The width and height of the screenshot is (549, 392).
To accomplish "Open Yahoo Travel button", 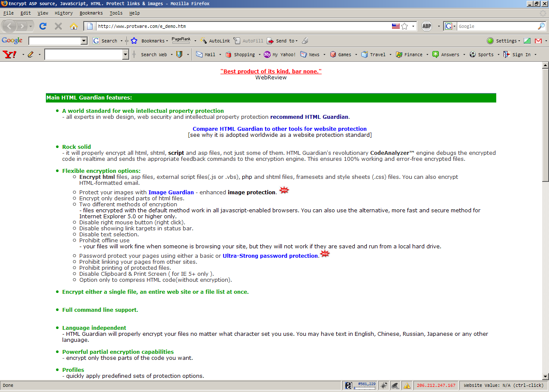I will 374,54.
